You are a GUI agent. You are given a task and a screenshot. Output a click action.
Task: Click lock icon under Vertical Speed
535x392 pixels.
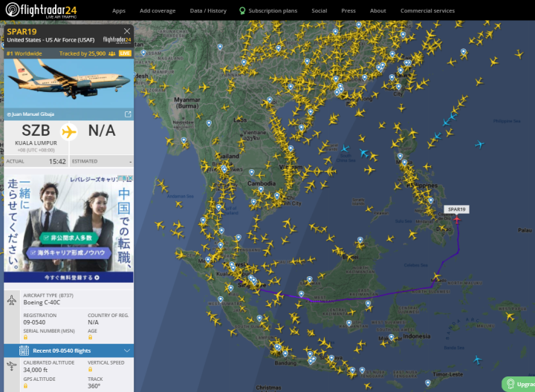click(90, 370)
